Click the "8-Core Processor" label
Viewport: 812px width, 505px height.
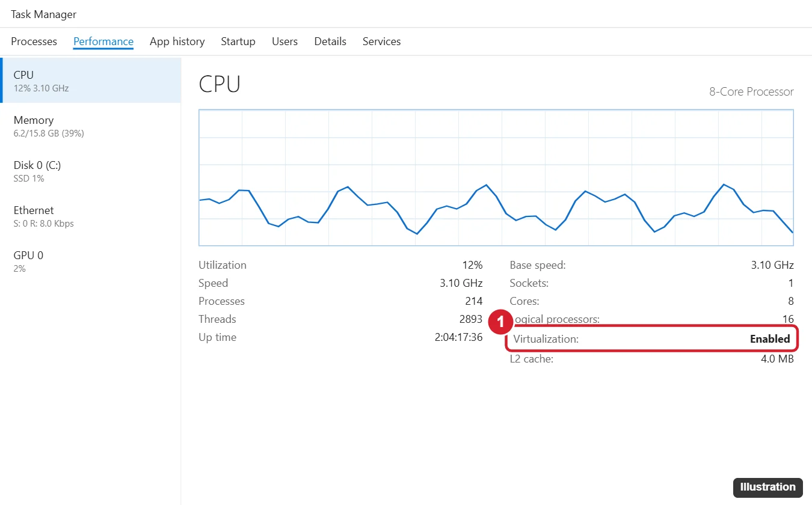[752, 92]
